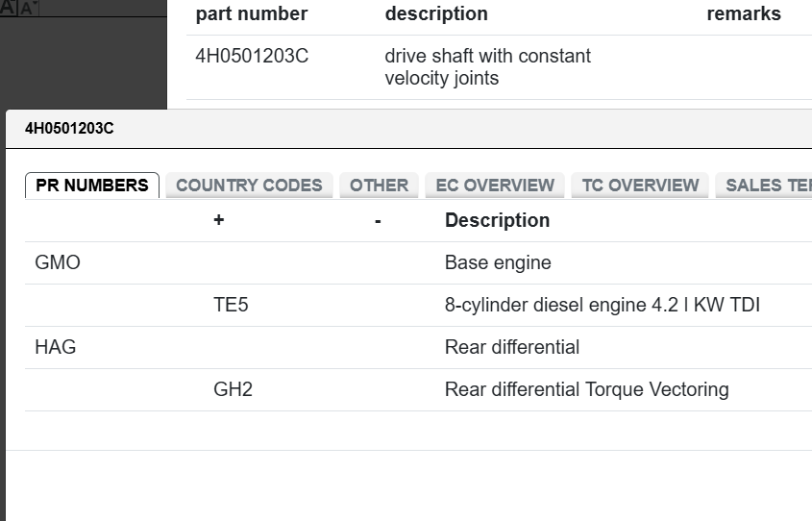Select the EC OVERVIEW tab

(495, 186)
